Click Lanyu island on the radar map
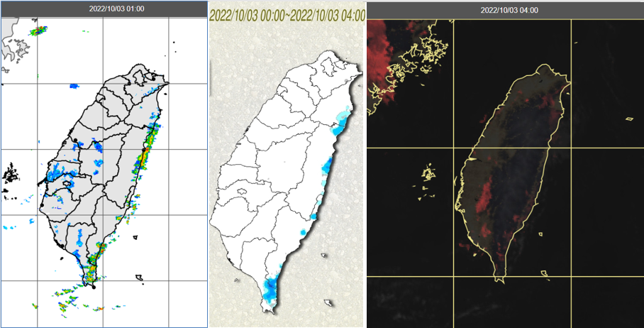This screenshot has height=328, width=644. (x=140, y=277)
